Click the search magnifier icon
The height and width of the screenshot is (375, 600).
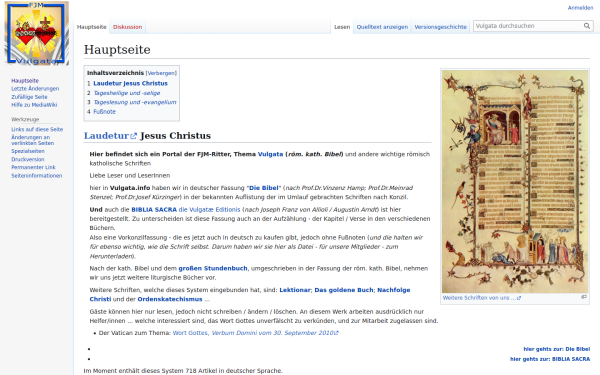pyautogui.click(x=587, y=26)
